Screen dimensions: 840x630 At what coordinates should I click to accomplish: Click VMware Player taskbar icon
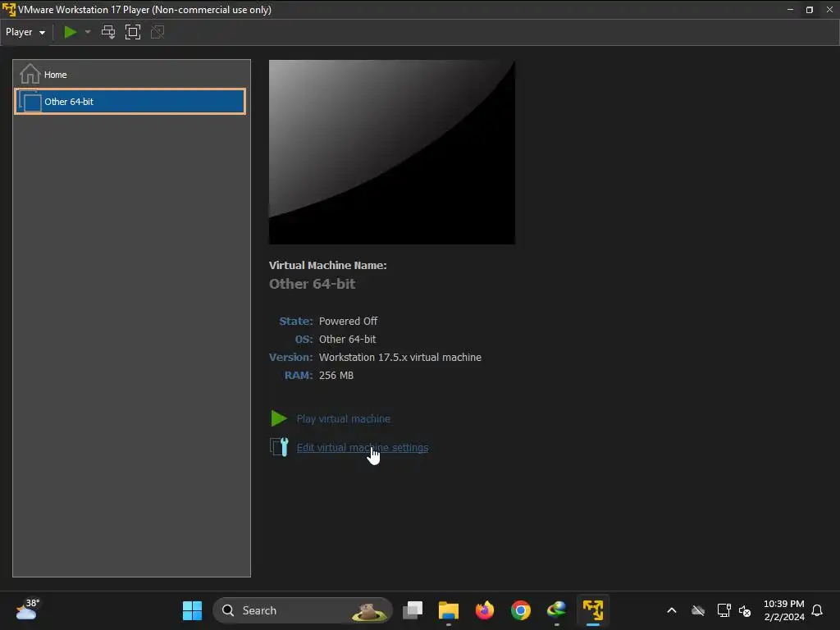tap(593, 610)
